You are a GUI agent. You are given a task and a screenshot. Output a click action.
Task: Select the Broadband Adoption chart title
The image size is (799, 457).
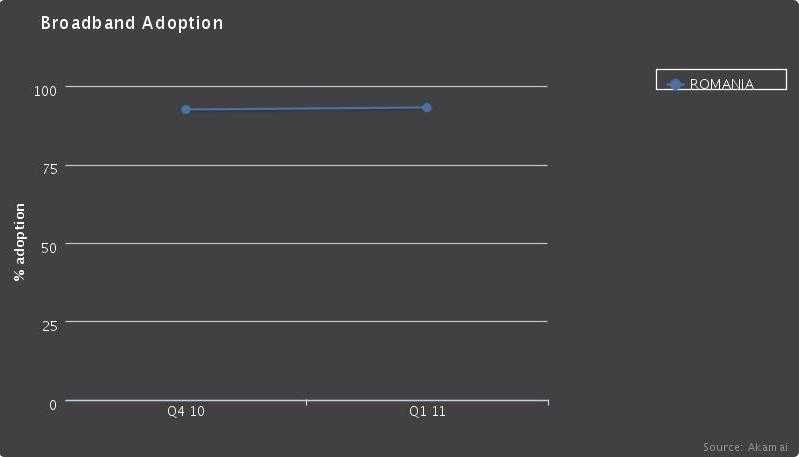132,23
